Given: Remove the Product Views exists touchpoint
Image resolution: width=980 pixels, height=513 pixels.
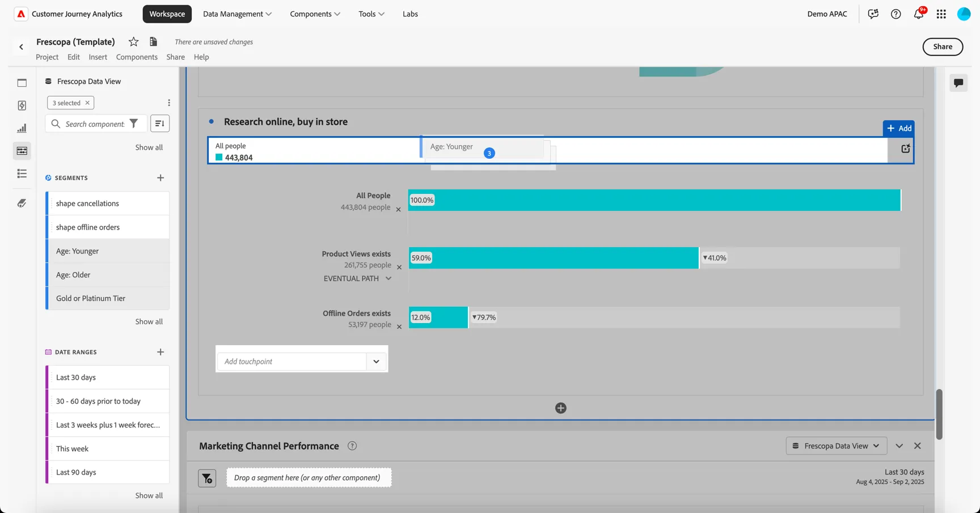Looking at the screenshot, I should 399,267.
